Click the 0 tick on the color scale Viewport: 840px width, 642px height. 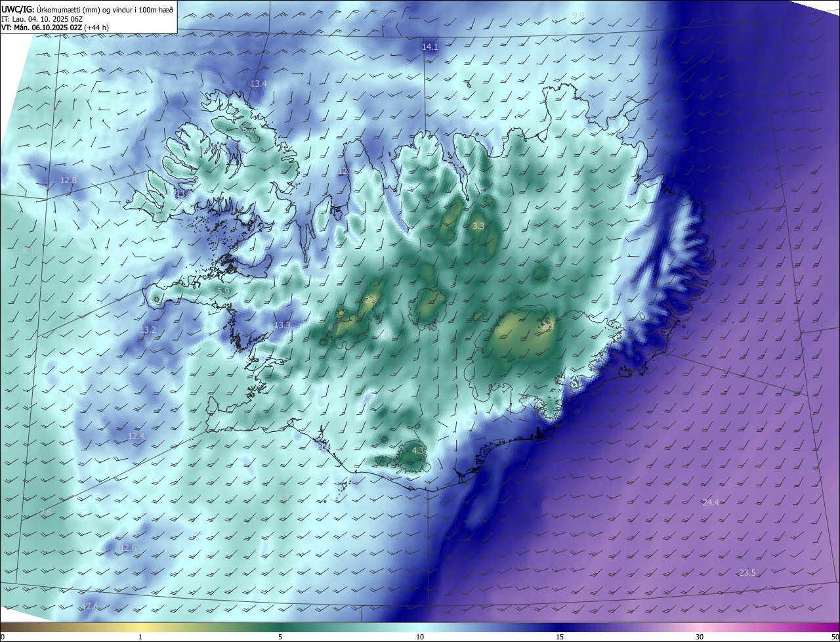pyautogui.click(x=3, y=637)
